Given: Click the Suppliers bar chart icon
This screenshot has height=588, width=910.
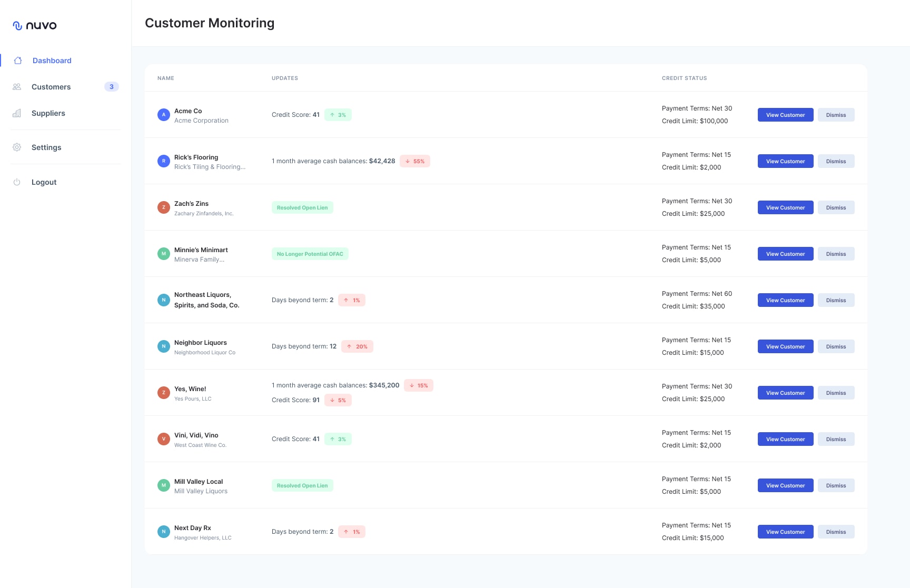Looking at the screenshot, I should coord(17,113).
